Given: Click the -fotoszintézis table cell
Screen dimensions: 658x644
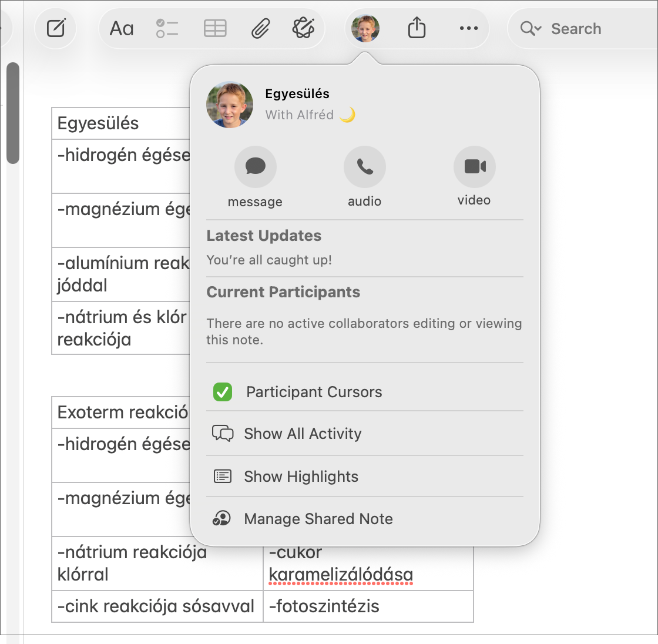Looking at the screenshot, I should [x=368, y=606].
